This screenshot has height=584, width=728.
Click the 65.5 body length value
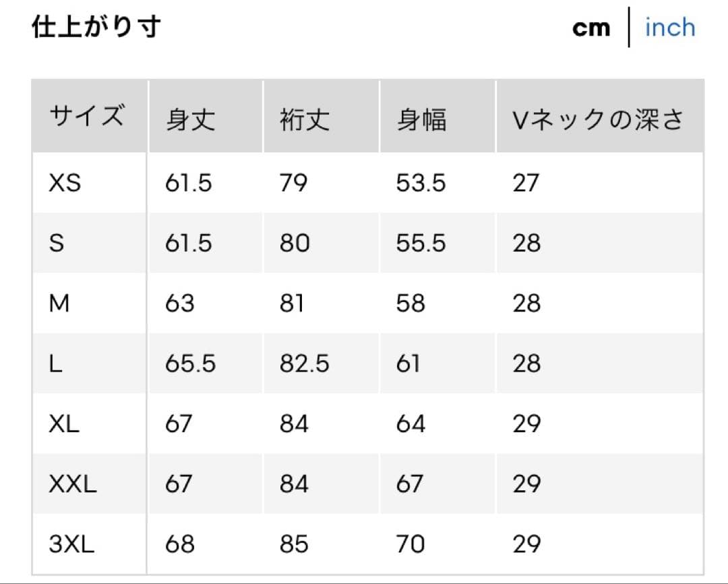click(190, 363)
